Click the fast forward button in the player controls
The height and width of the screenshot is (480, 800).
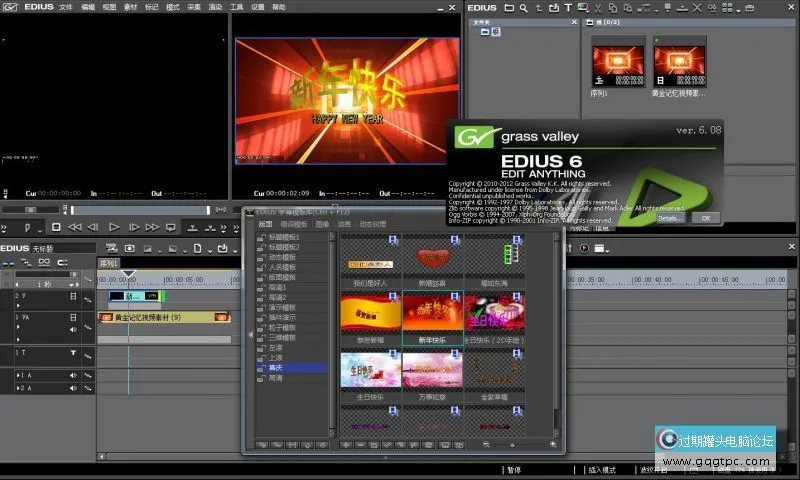[x=152, y=227]
